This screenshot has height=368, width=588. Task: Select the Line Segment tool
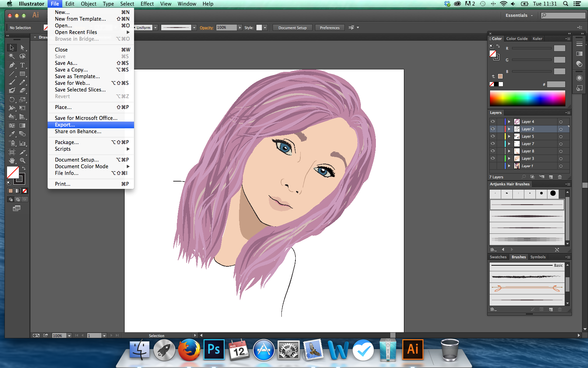(x=12, y=74)
